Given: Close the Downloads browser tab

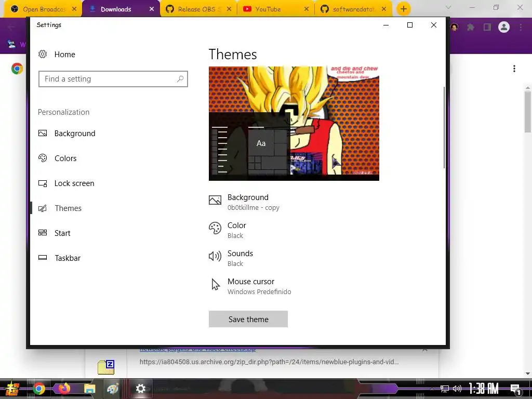Looking at the screenshot, I should point(152,9).
